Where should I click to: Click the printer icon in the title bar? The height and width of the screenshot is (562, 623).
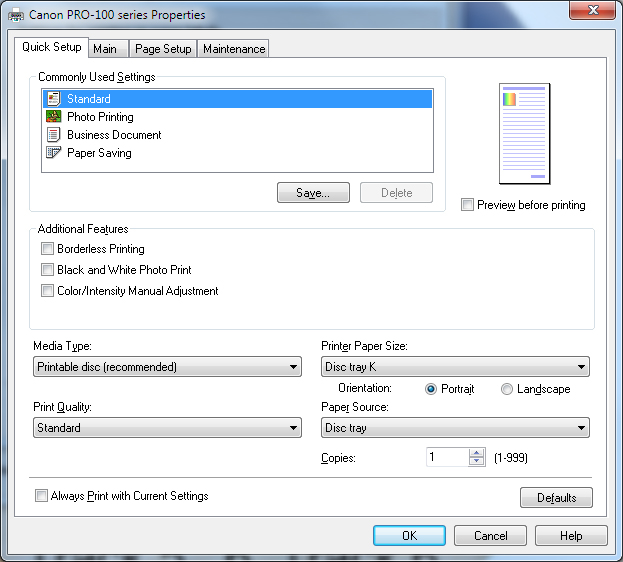point(16,16)
